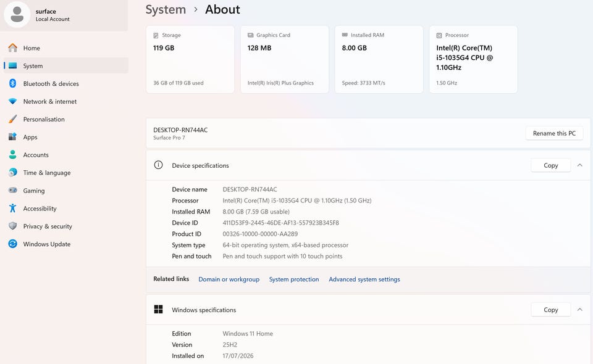Screen dimensions: 593x364
Task: Open the Graphics Card 128 MB card
Action: [284, 59]
